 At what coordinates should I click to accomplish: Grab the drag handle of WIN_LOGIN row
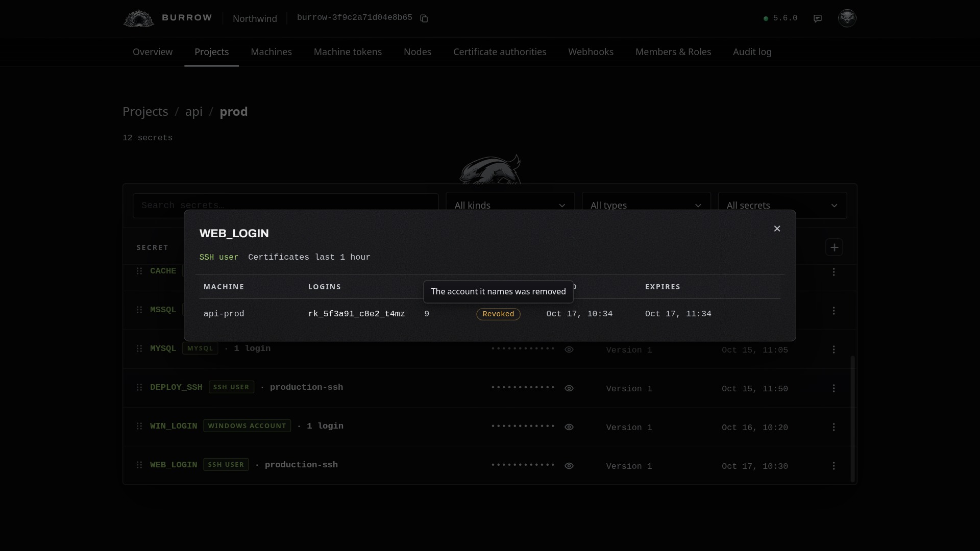139,426
